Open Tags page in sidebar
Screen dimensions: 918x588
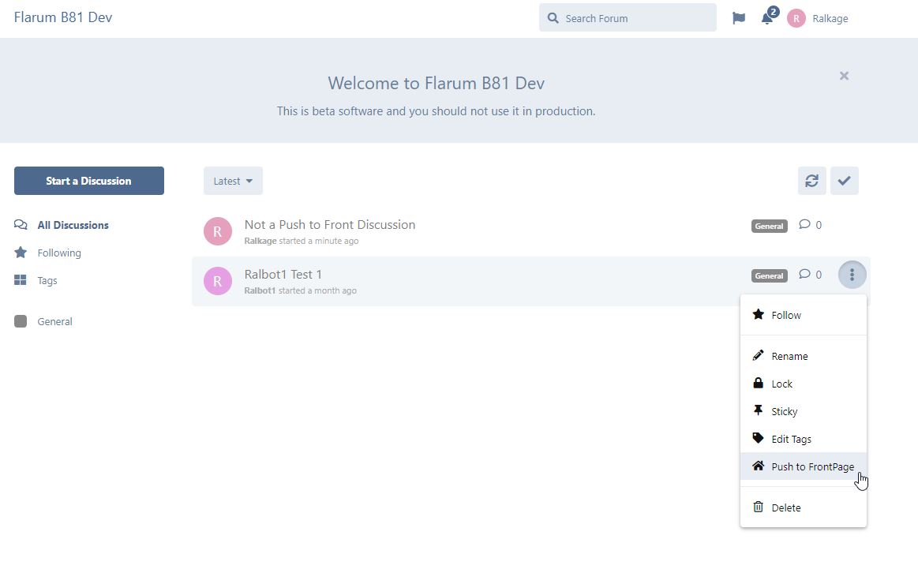pyautogui.click(x=36, y=280)
